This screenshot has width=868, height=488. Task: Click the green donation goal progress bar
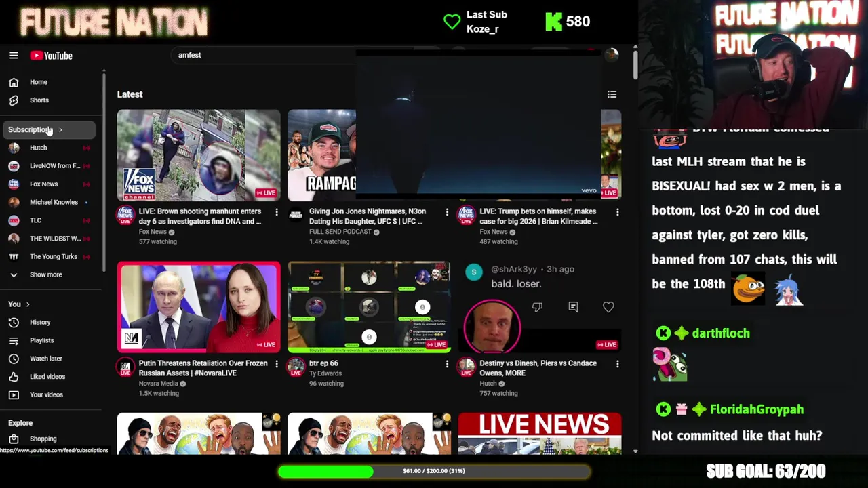[434, 471]
